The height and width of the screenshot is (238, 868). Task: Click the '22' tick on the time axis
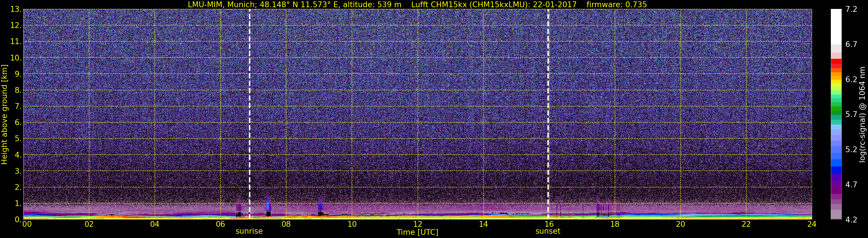[x=746, y=224]
